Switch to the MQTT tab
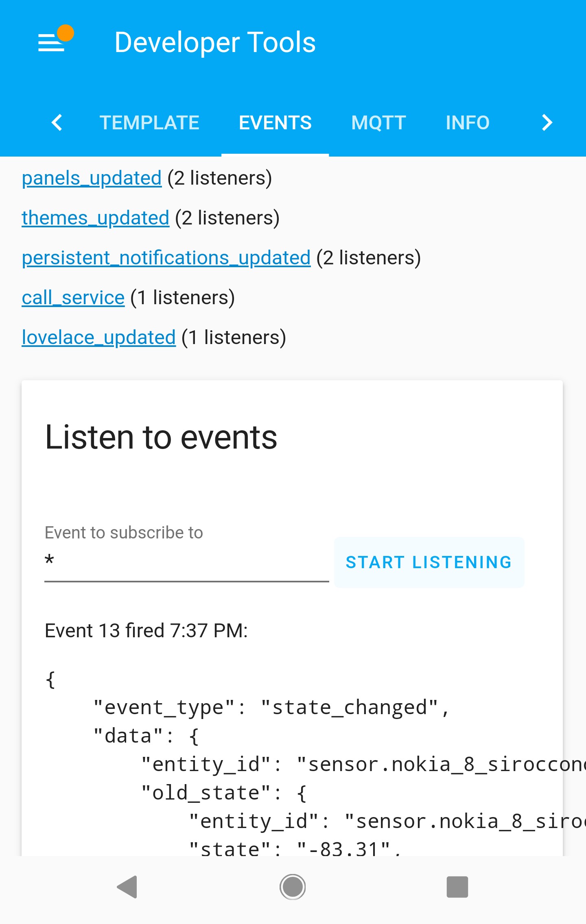Image resolution: width=586 pixels, height=924 pixels. [378, 122]
